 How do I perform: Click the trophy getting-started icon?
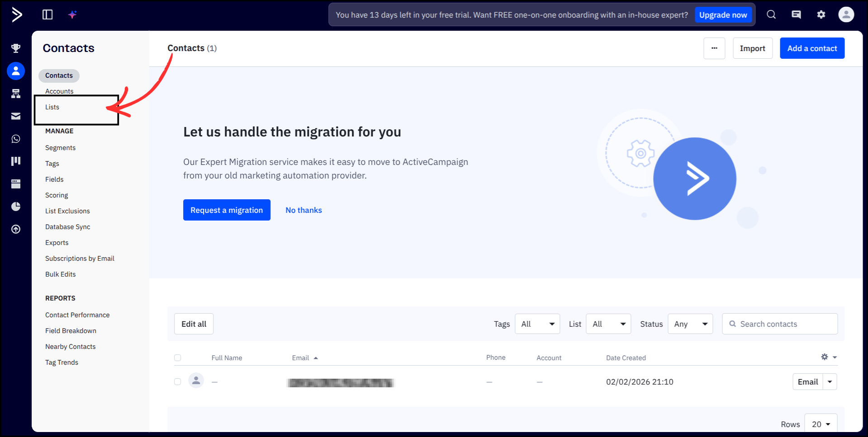16,48
